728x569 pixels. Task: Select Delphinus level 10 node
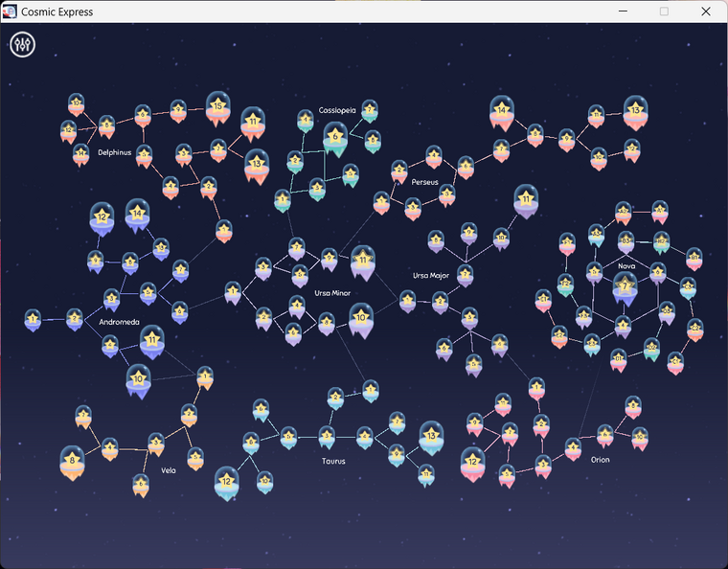76,104
